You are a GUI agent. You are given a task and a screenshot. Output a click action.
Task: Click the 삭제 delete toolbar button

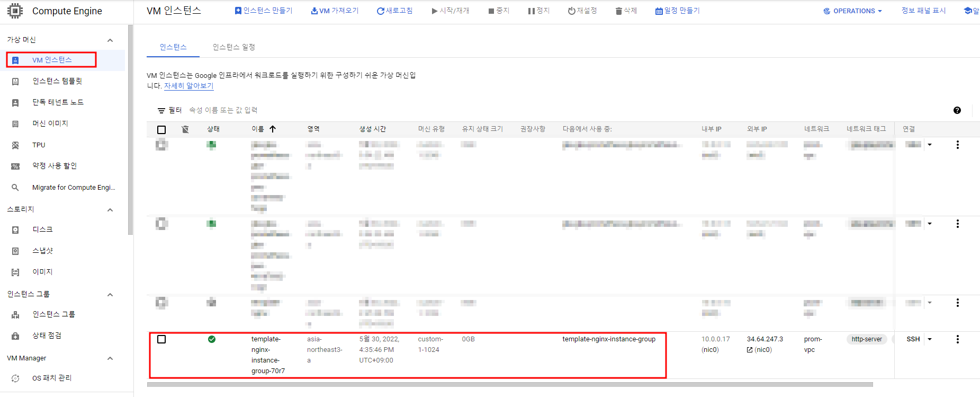coord(626,11)
